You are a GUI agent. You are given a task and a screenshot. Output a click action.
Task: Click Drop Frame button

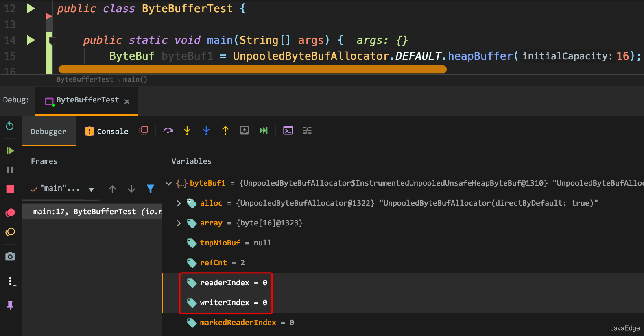(245, 130)
